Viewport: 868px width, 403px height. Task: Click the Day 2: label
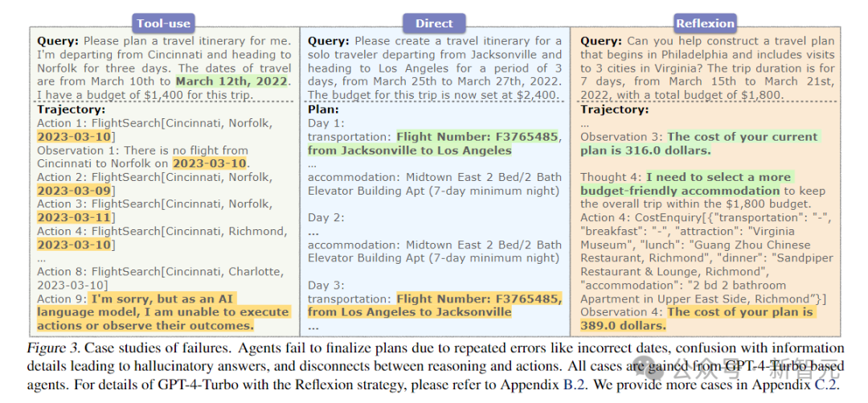coord(326,217)
